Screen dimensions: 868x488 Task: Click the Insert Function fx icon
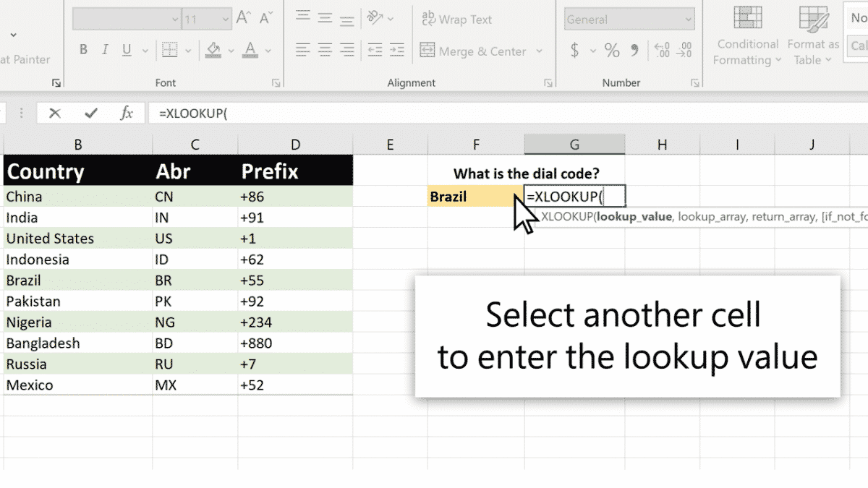point(127,113)
